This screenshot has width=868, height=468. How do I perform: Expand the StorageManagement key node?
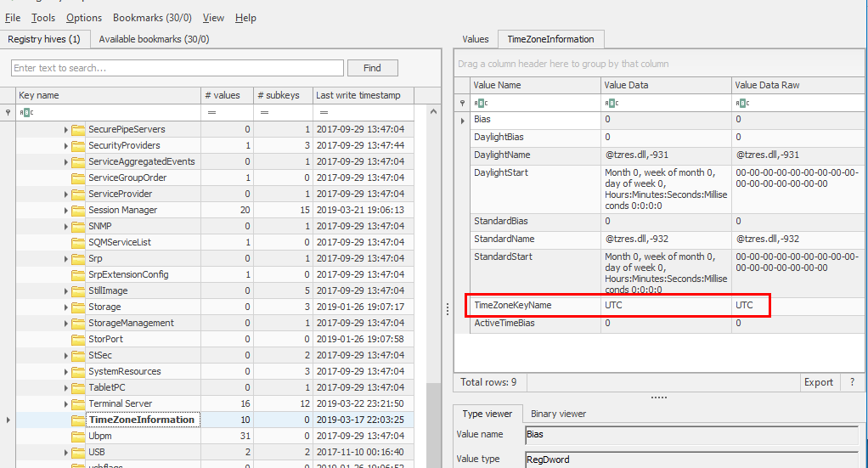point(66,324)
